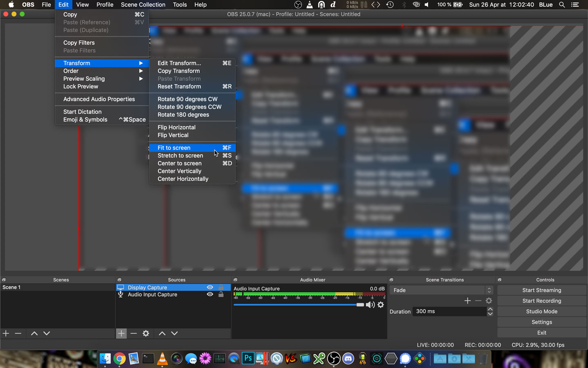Click Start Streaming button

click(x=541, y=290)
